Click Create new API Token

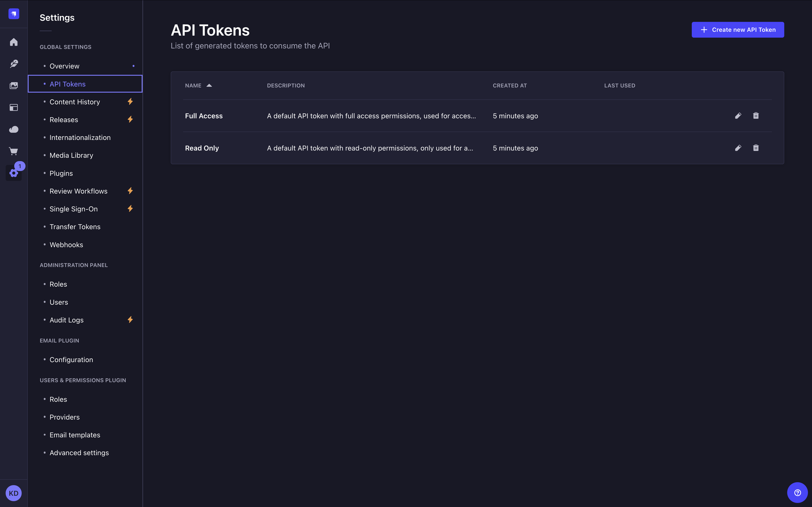(x=738, y=30)
